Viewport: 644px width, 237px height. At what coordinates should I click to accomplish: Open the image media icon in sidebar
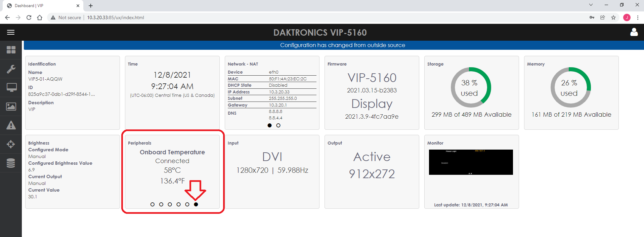(11, 107)
